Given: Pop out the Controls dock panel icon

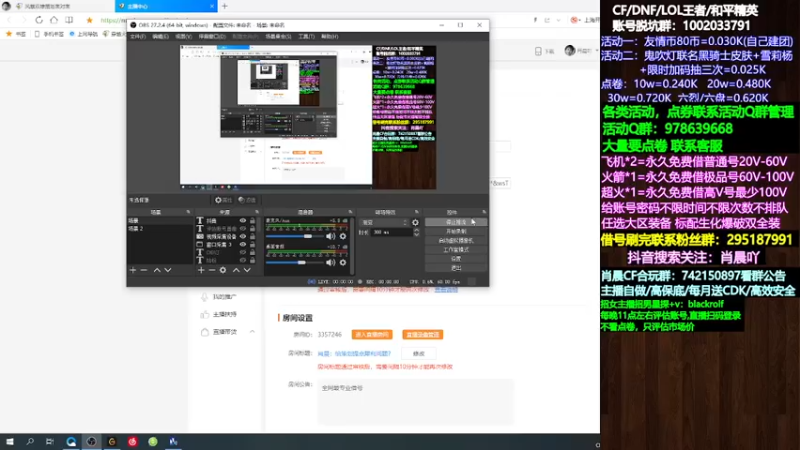Looking at the screenshot, I should coord(484,212).
